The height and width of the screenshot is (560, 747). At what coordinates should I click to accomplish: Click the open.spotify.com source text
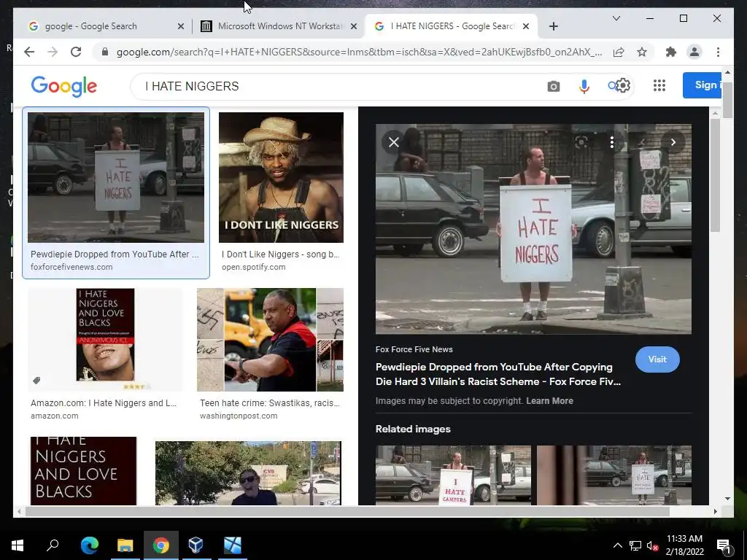(x=253, y=267)
